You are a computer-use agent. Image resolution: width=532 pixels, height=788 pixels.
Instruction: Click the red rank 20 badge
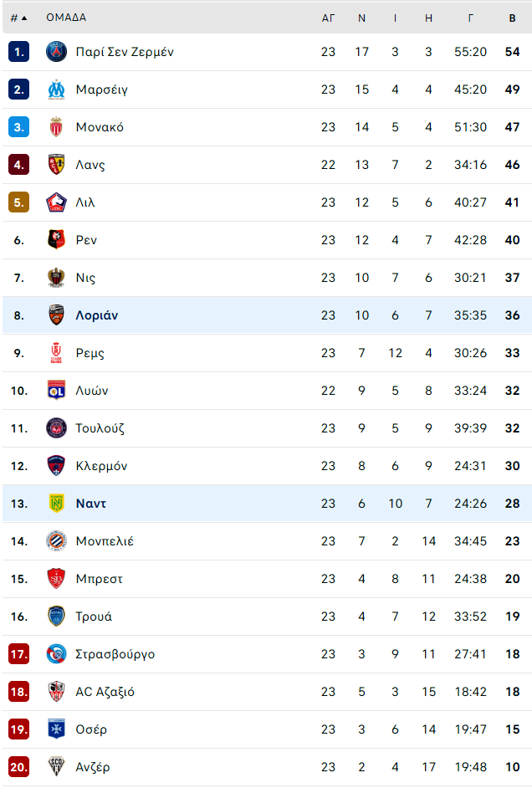coord(18,767)
